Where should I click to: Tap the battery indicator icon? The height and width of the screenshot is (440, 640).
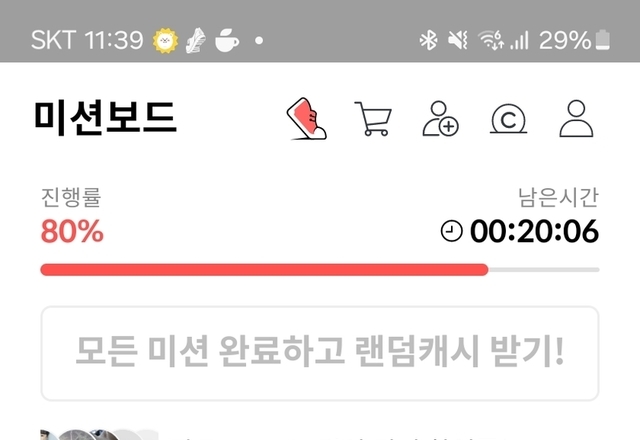coord(603,40)
